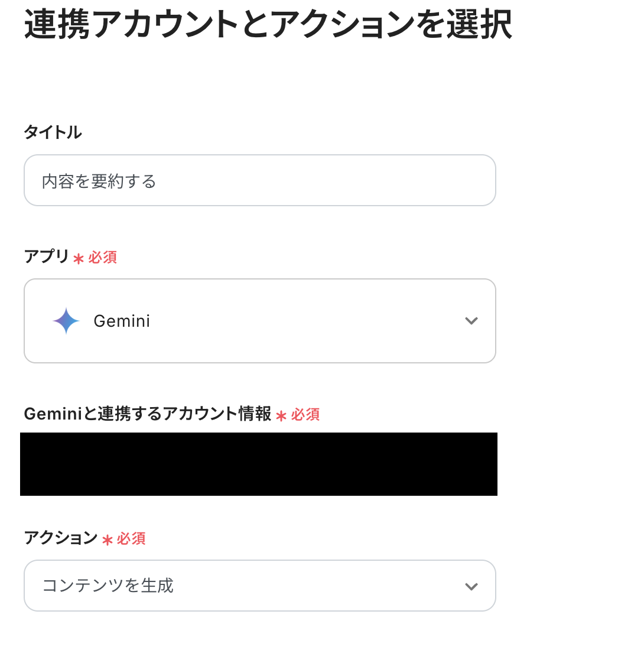Click the red asterisk beside アカウント情報 label

pyautogui.click(x=281, y=415)
